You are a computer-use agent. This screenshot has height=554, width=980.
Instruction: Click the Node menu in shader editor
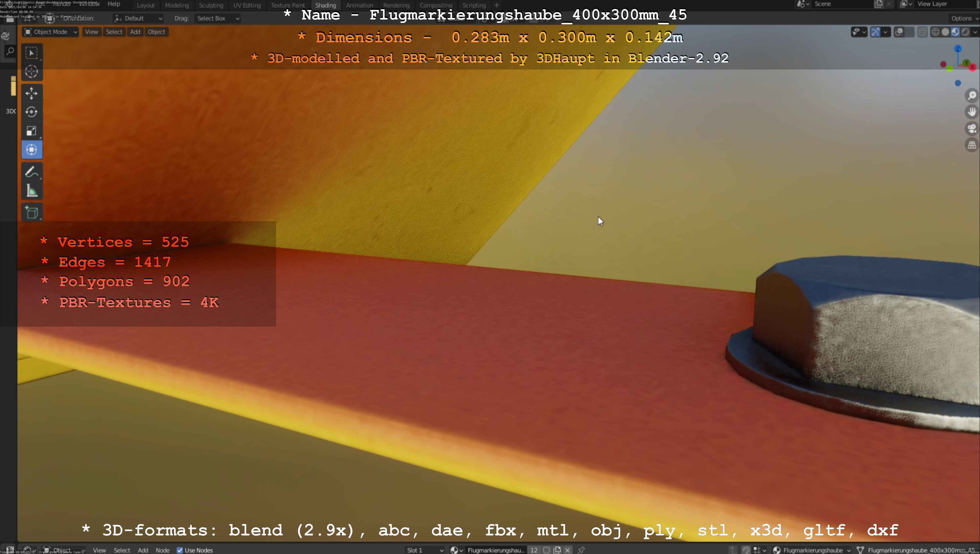(162, 550)
